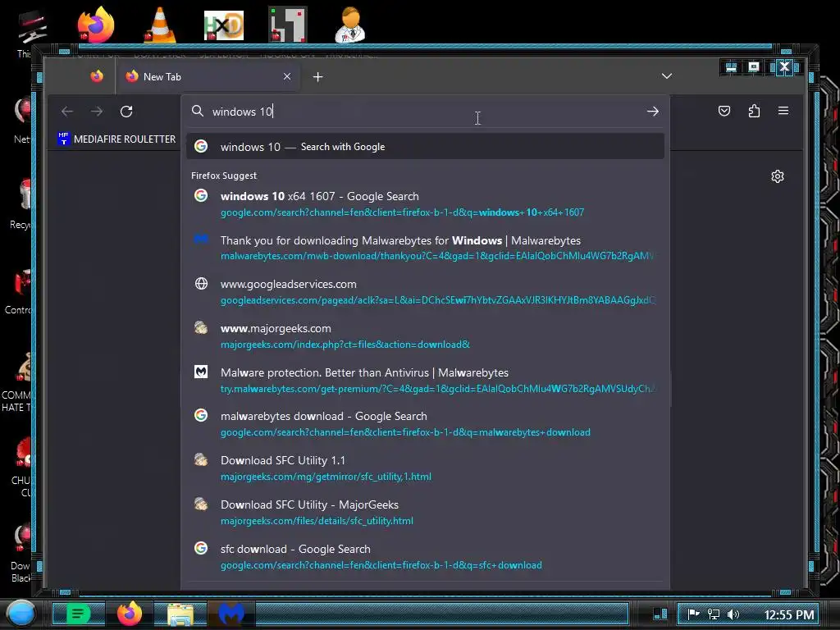The image size is (840, 630).
Task: Click the majorgeeks.com/files/details/sfc_utility.html URL
Action: (x=317, y=521)
